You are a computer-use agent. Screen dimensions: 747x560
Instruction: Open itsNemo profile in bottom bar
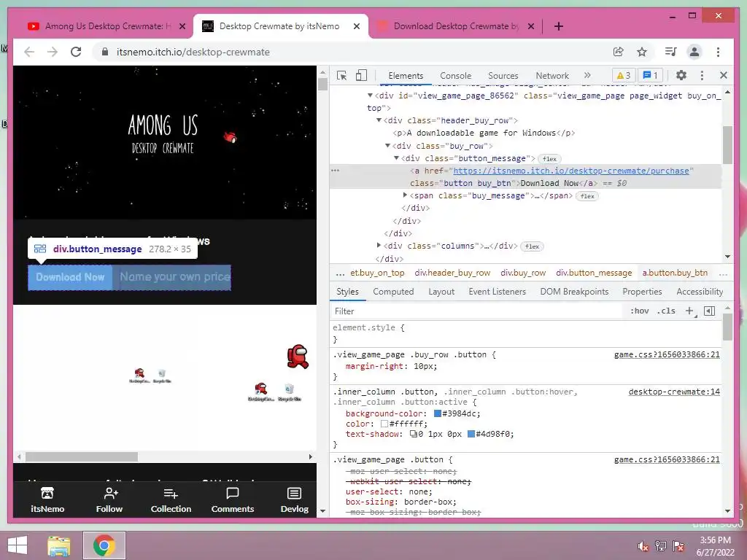pyautogui.click(x=47, y=499)
